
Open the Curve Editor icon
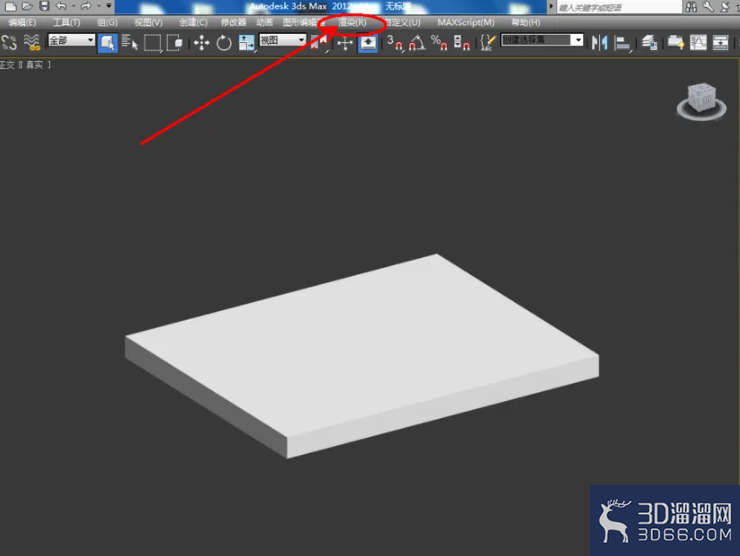pos(698,43)
